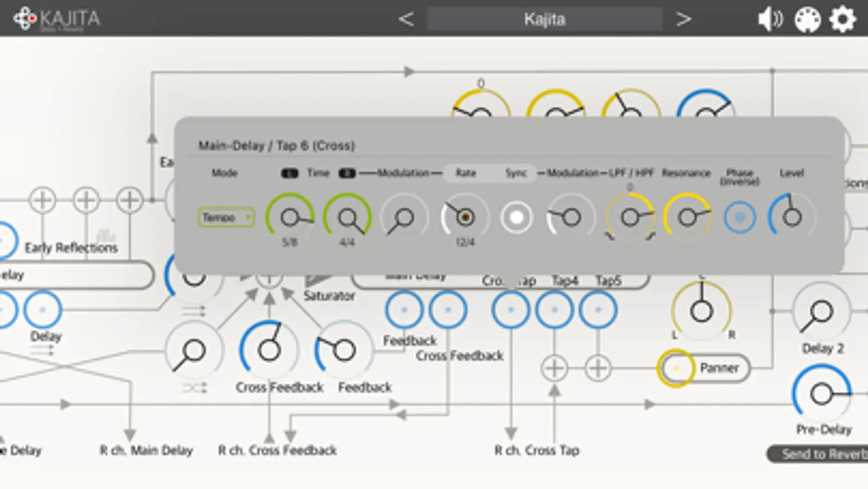Click the summing node left of Panner

coord(598,368)
